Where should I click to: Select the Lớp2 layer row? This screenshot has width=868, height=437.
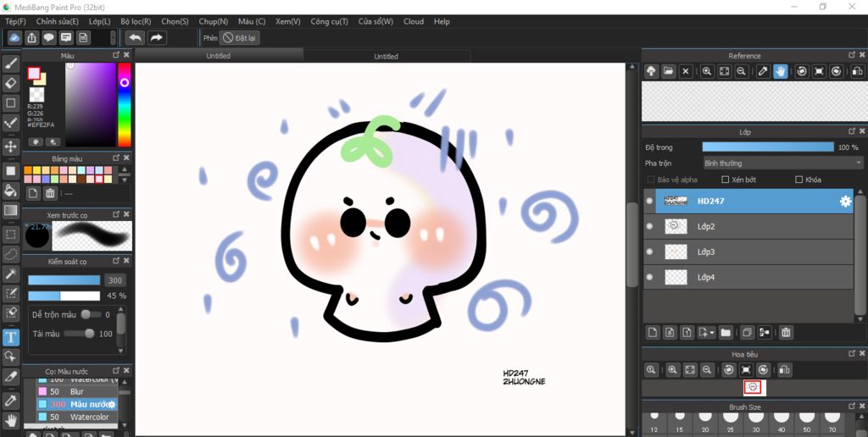click(x=749, y=226)
